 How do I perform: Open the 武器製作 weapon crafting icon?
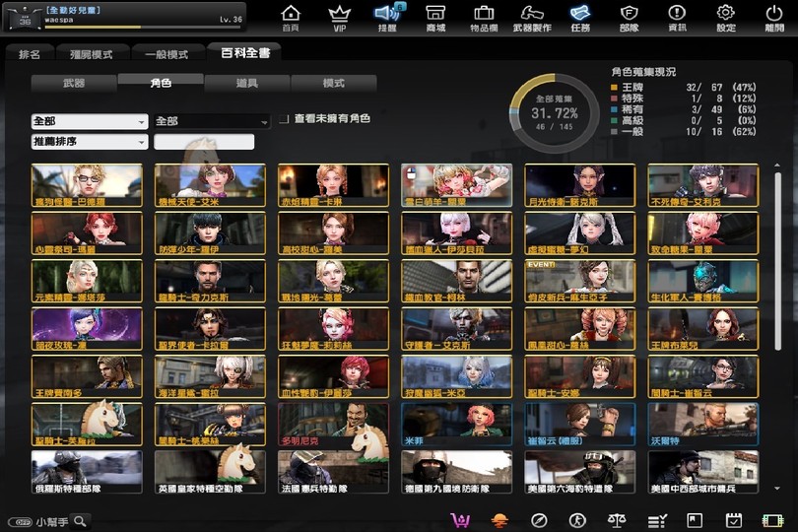pyautogui.click(x=532, y=17)
